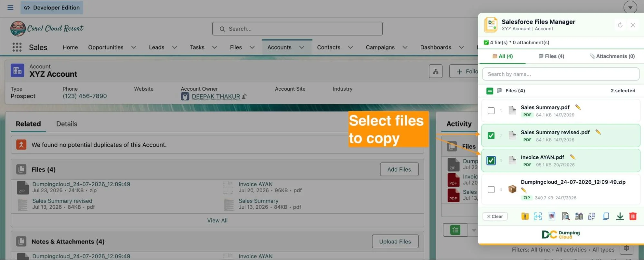Open the Dumpingcloud_24-07-2026_12:09:49 file link
644x260 pixels.
(81, 184)
